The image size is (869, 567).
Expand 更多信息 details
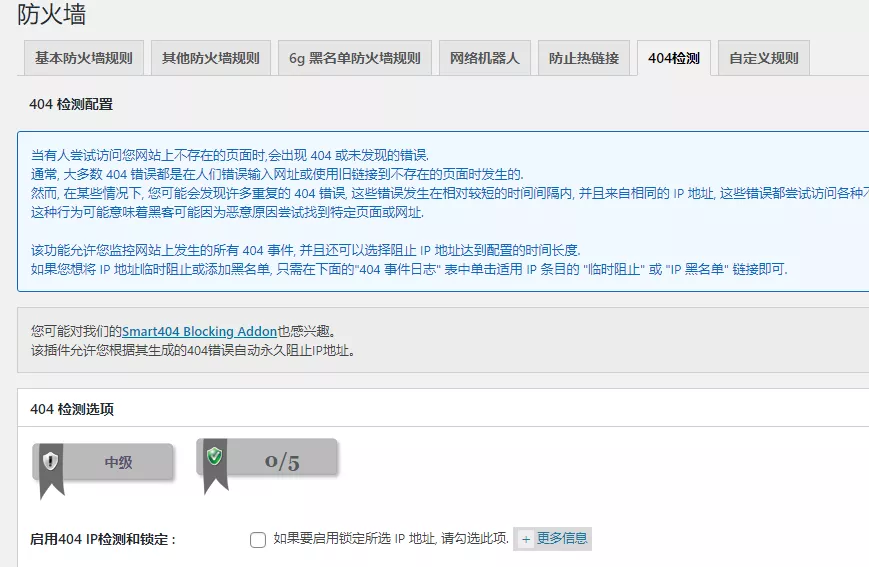(553, 538)
